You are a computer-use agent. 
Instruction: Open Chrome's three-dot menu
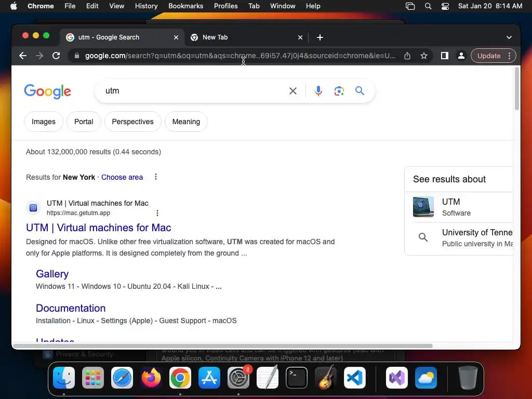click(x=509, y=56)
